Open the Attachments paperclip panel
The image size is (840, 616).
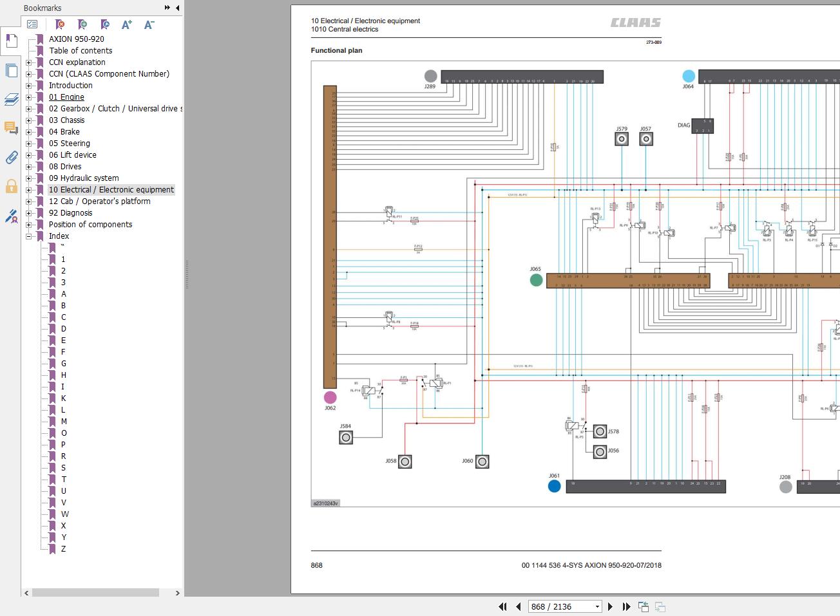click(x=11, y=157)
